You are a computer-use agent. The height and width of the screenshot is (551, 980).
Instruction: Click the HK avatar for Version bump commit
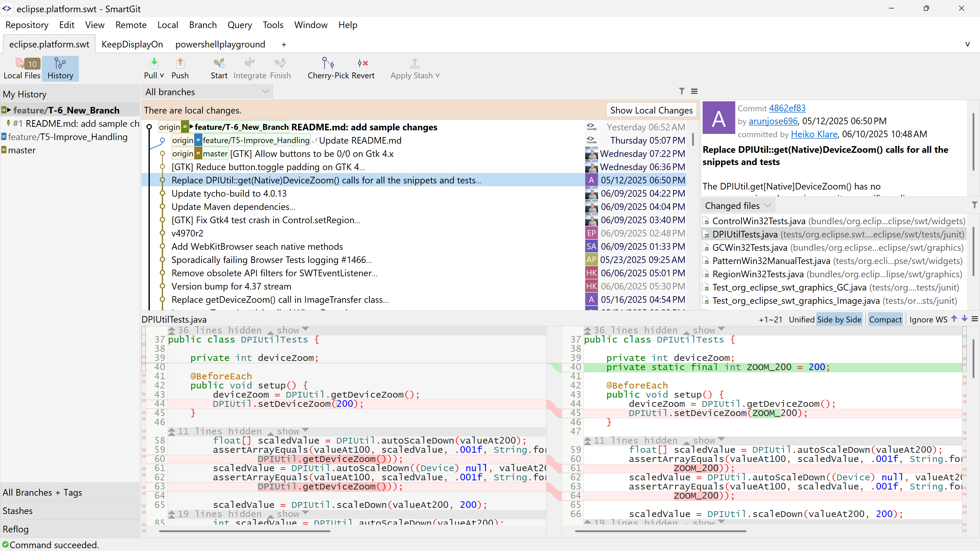[591, 286]
